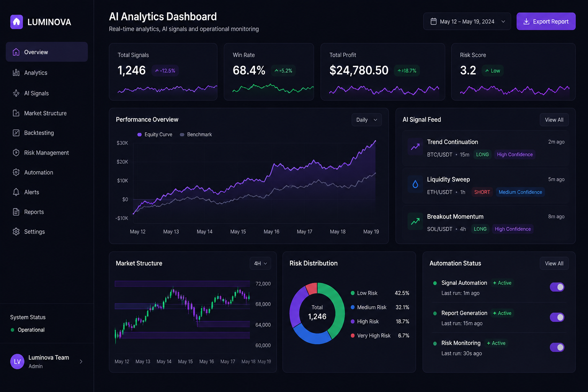
Task: Click the Export Report button
Action: [546, 21]
